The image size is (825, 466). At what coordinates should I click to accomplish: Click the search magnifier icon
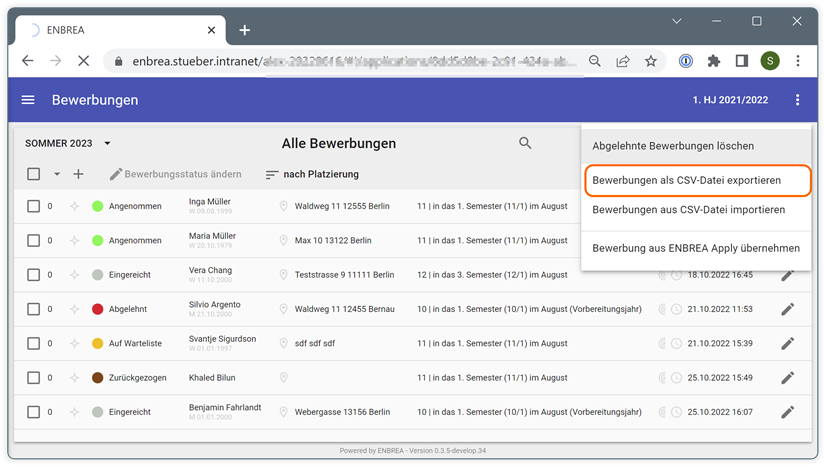[525, 143]
